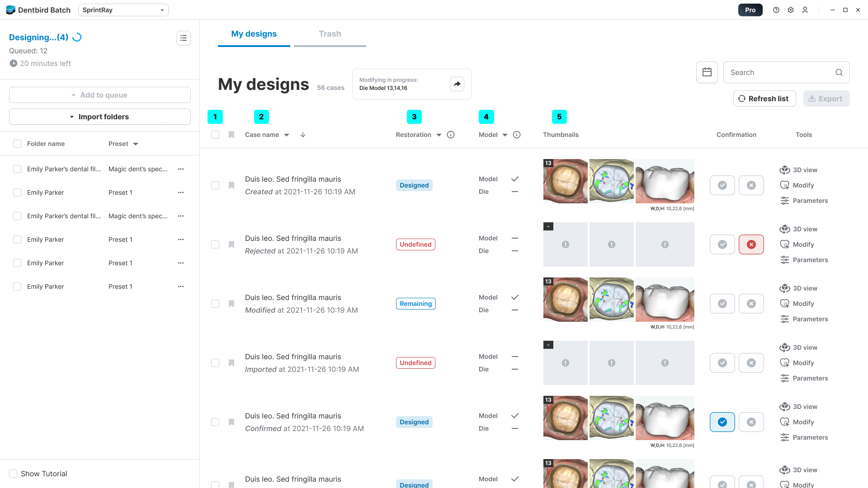Click the blue confirm icon on Confirmed case

click(722, 422)
